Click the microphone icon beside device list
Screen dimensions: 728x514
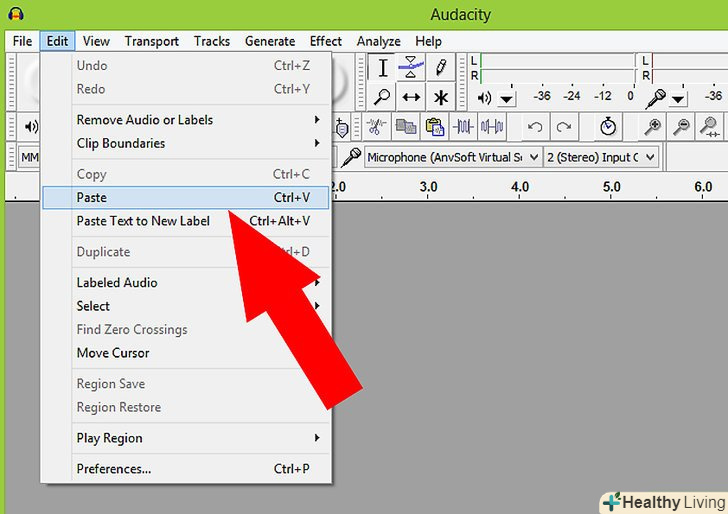click(351, 157)
